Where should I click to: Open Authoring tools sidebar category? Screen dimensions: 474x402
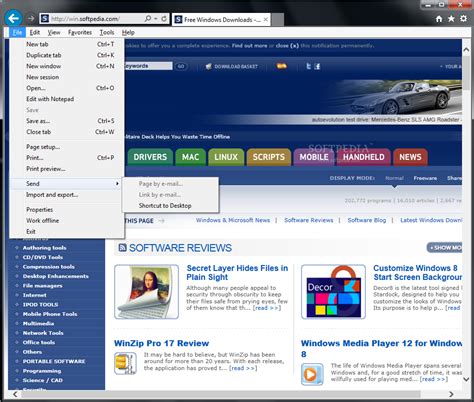(x=45, y=248)
